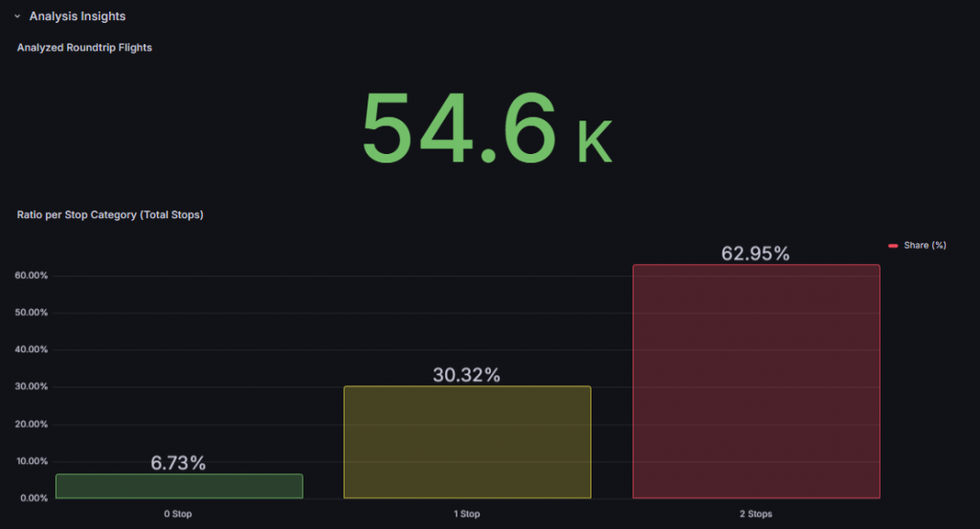Click the 50.00% y-axis tick label
This screenshot has height=529, width=980.
tap(32, 313)
